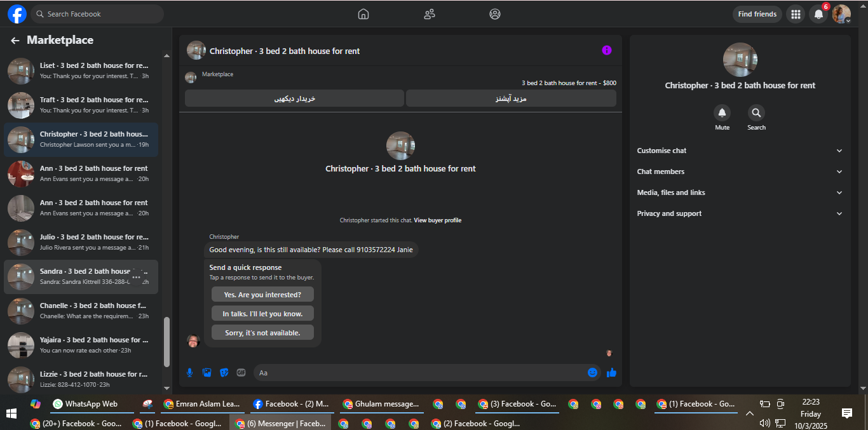
Task: Open options menu on Sandra conversation
Action: click(x=136, y=277)
